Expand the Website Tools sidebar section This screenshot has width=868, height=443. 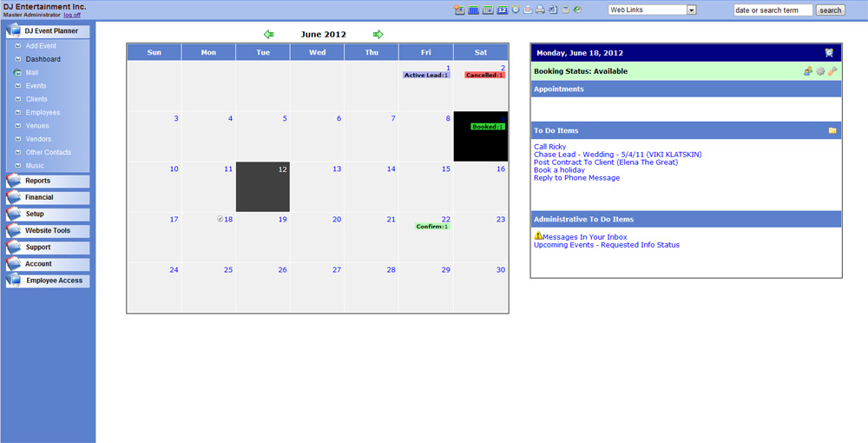(x=48, y=230)
